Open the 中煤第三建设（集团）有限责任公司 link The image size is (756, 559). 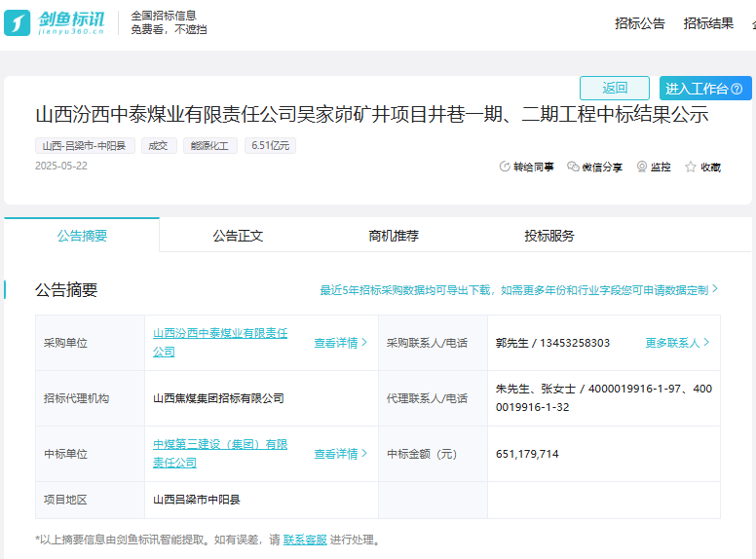220,444
